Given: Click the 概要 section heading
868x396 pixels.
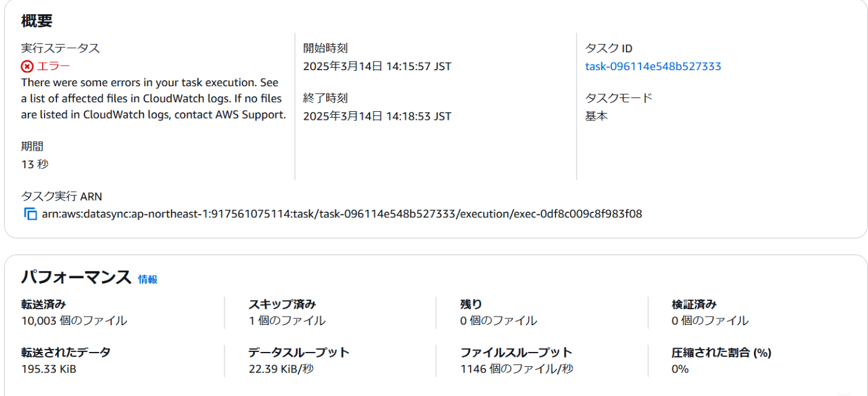Looking at the screenshot, I should coord(37,20).
